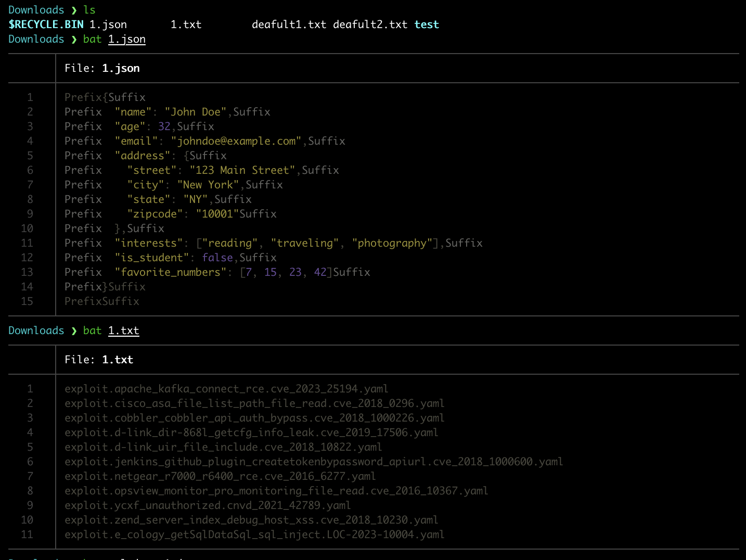The image size is (746, 560).
Task: Click deafult1.txt in the file listing
Action: (289, 24)
